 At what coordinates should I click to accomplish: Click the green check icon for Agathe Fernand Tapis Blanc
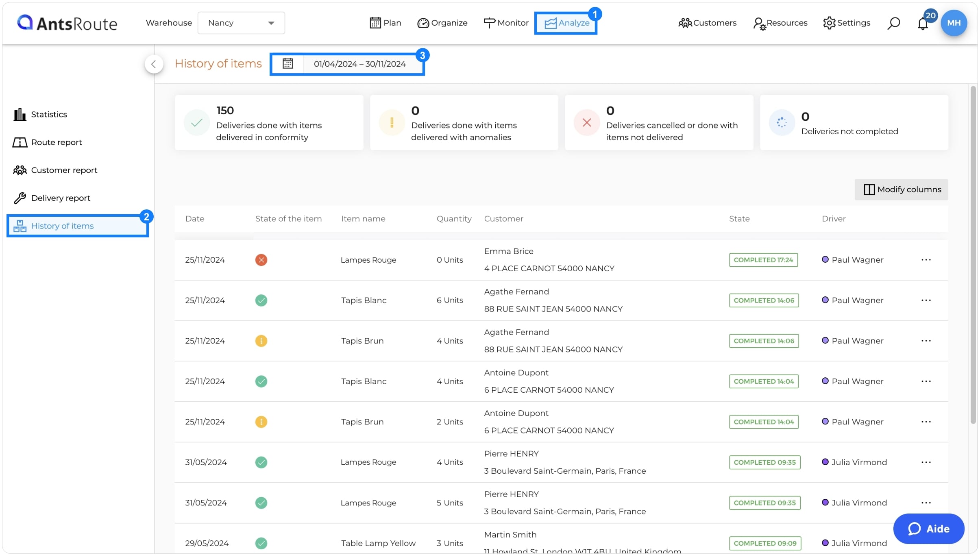point(261,300)
